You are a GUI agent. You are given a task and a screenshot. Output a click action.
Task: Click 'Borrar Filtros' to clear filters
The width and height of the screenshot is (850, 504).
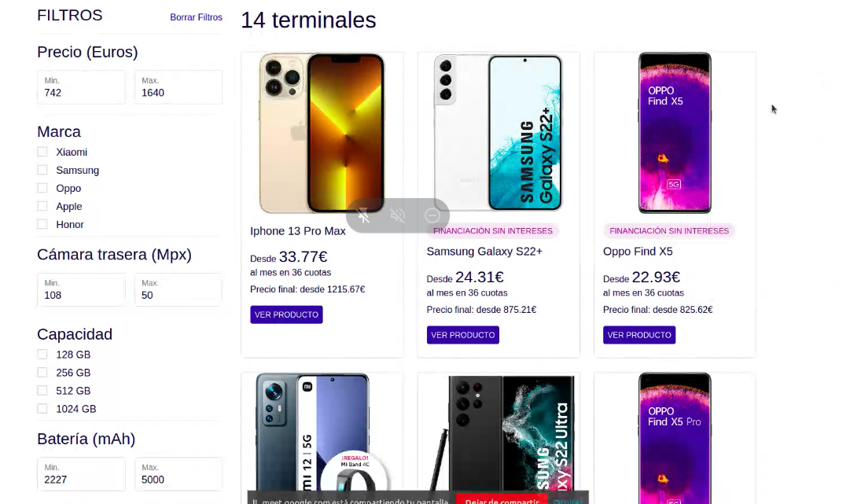point(196,17)
